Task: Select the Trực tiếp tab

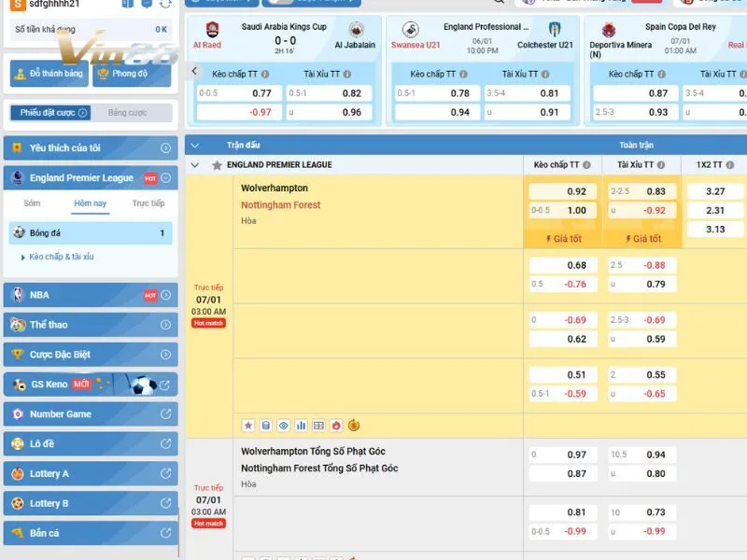Action: [x=148, y=203]
